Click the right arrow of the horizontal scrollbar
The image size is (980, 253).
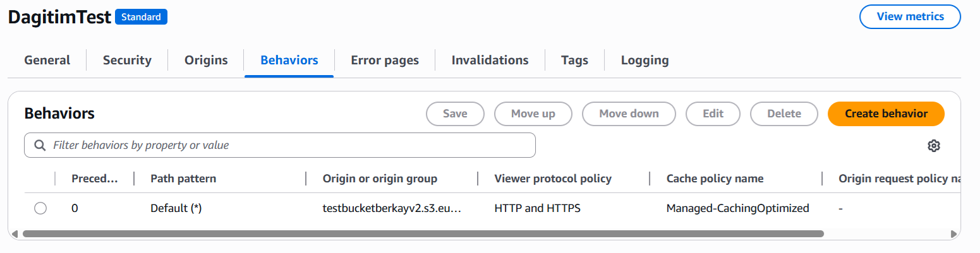click(953, 233)
